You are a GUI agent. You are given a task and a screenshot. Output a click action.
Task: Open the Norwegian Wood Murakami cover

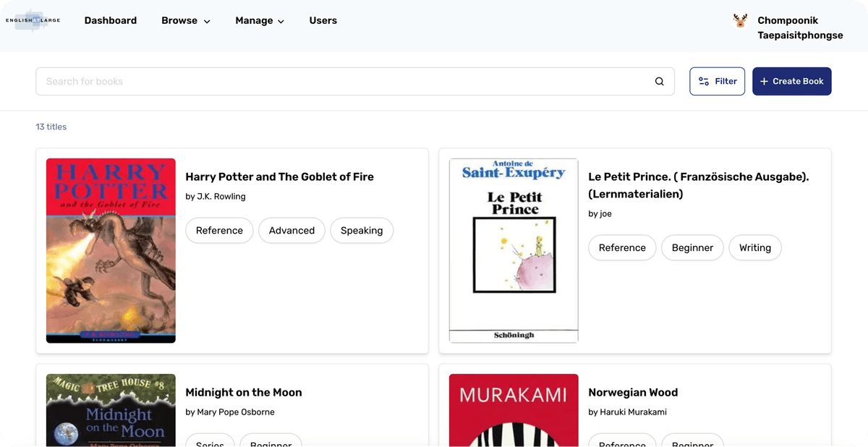coord(514,409)
